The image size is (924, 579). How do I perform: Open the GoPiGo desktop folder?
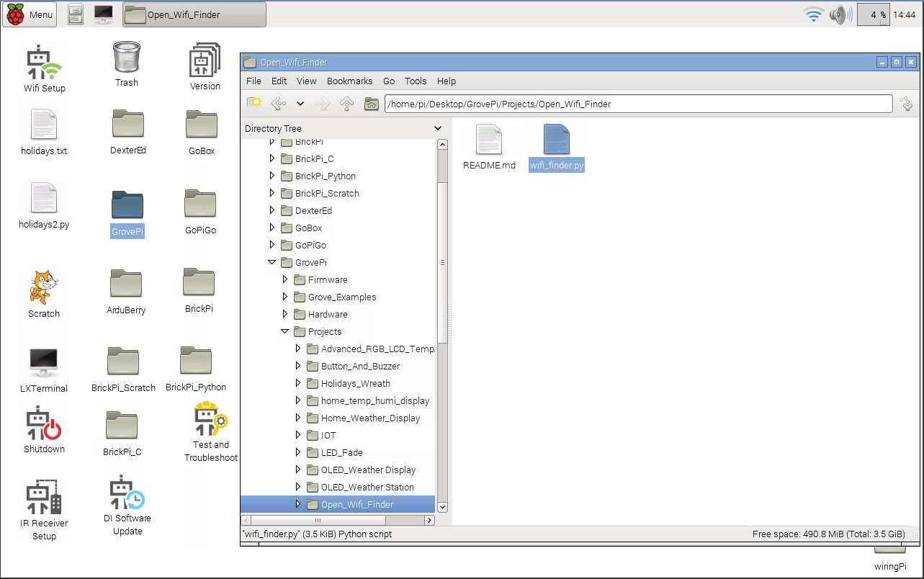(200, 212)
